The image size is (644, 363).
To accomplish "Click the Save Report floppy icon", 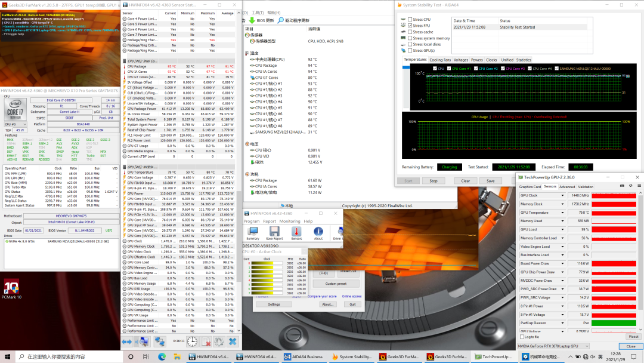I will click(274, 232).
